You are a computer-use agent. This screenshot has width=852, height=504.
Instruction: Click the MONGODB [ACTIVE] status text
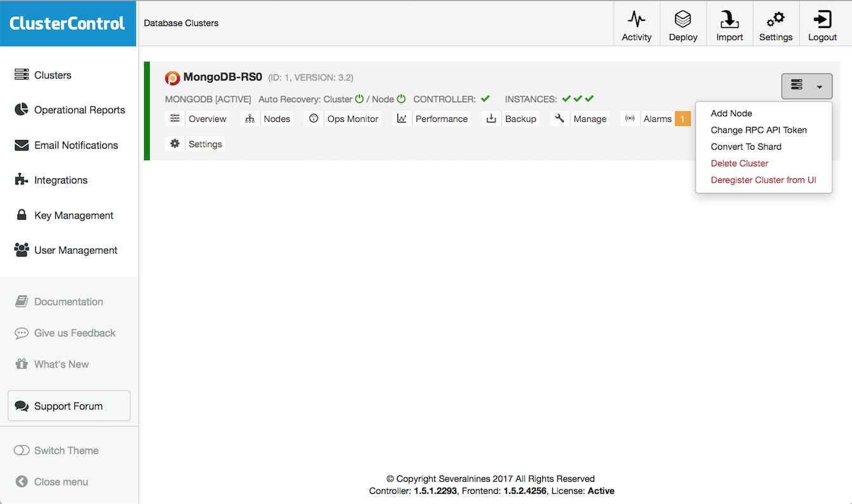pos(208,99)
